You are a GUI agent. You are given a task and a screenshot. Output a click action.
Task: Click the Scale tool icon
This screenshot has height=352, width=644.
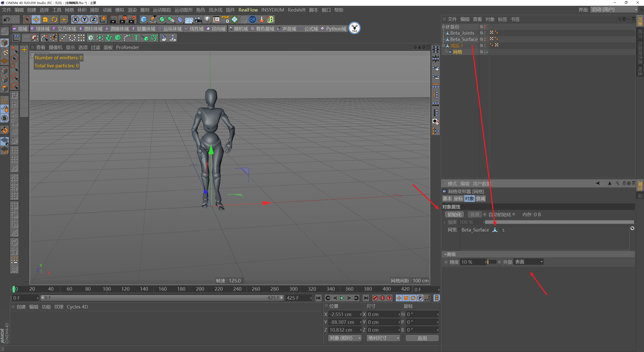(45, 19)
